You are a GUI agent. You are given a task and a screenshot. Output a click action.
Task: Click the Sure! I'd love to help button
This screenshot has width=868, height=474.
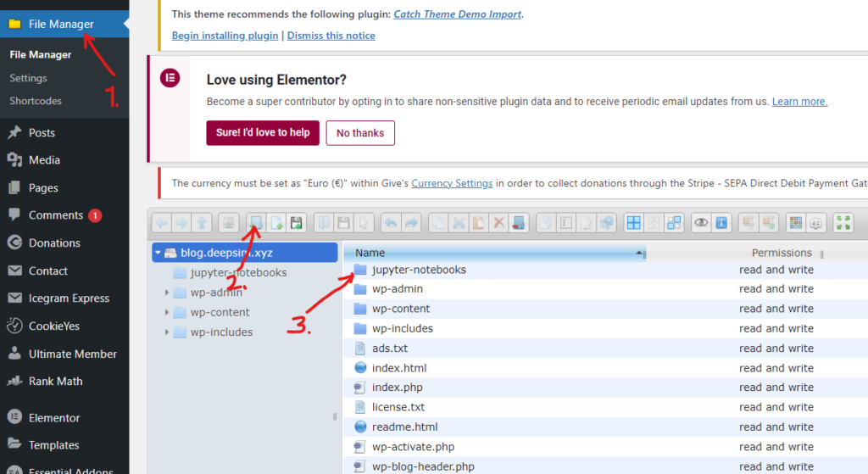coord(263,133)
